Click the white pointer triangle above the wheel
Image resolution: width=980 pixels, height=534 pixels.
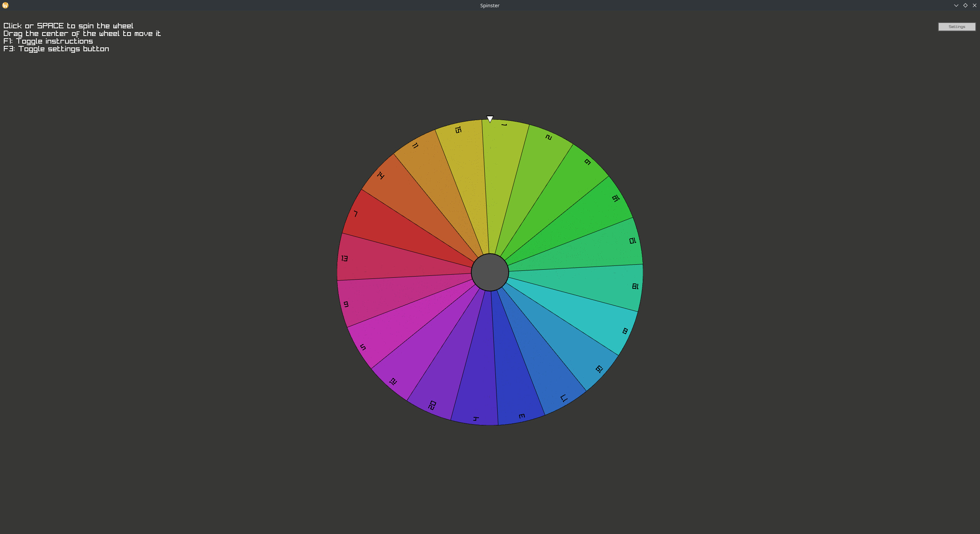coord(490,119)
